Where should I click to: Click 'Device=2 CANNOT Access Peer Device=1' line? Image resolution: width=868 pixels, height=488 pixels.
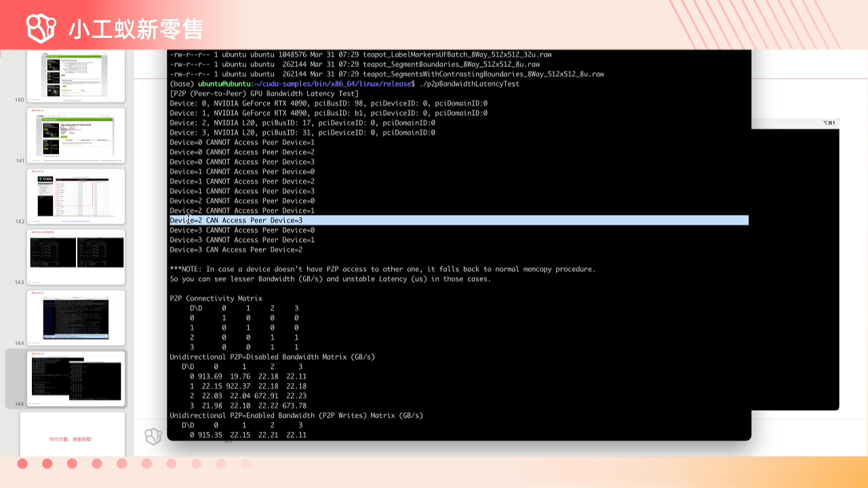(x=242, y=211)
